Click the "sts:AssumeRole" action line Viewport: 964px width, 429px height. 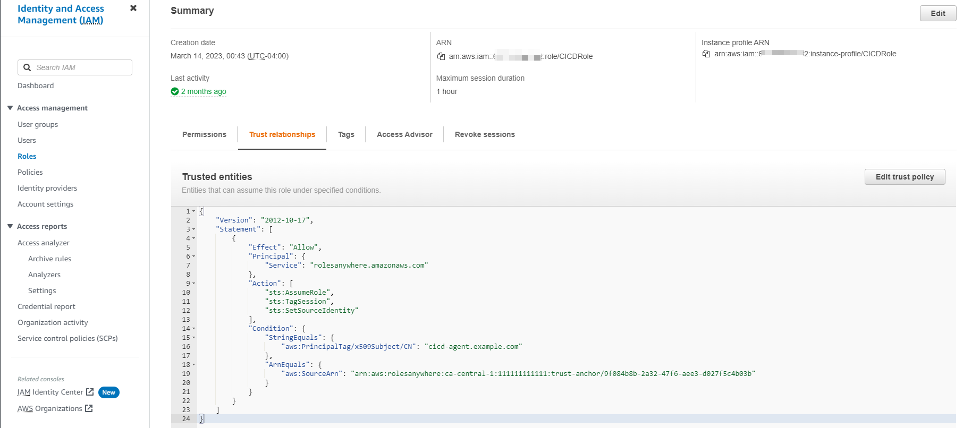(298, 293)
